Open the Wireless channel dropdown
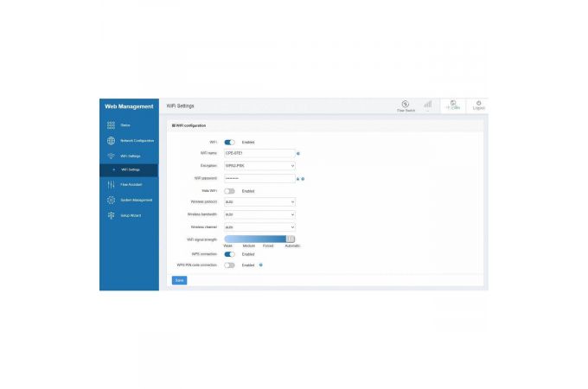The height and width of the screenshot is (389, 588). pyautogui.click(x=259, y=226)
